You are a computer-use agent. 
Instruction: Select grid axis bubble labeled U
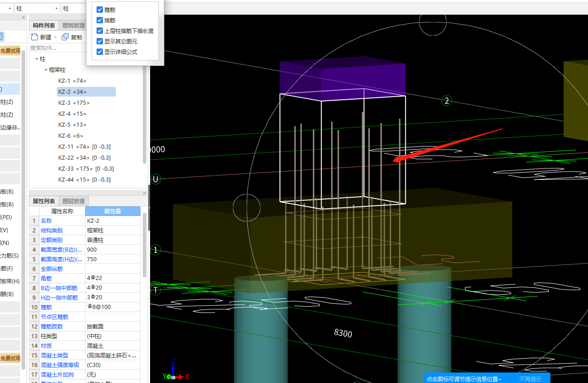point(156,179)
